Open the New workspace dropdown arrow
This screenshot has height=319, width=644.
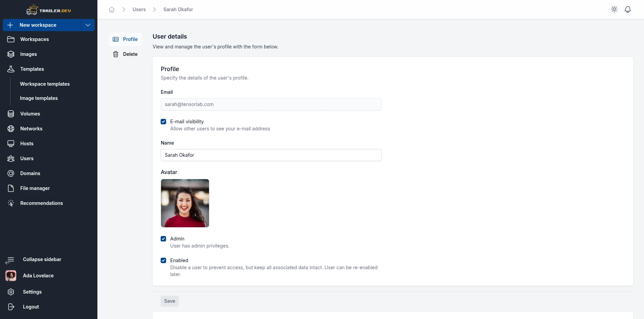88,25
